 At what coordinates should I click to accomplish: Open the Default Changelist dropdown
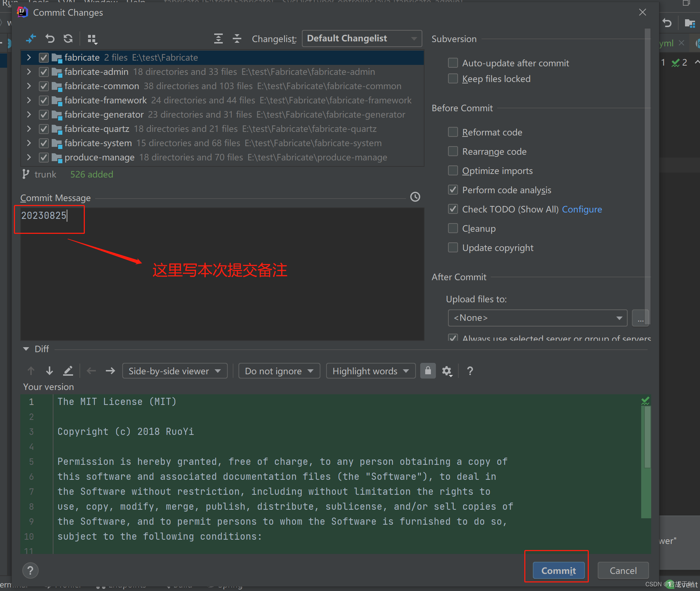pos(361,38)
